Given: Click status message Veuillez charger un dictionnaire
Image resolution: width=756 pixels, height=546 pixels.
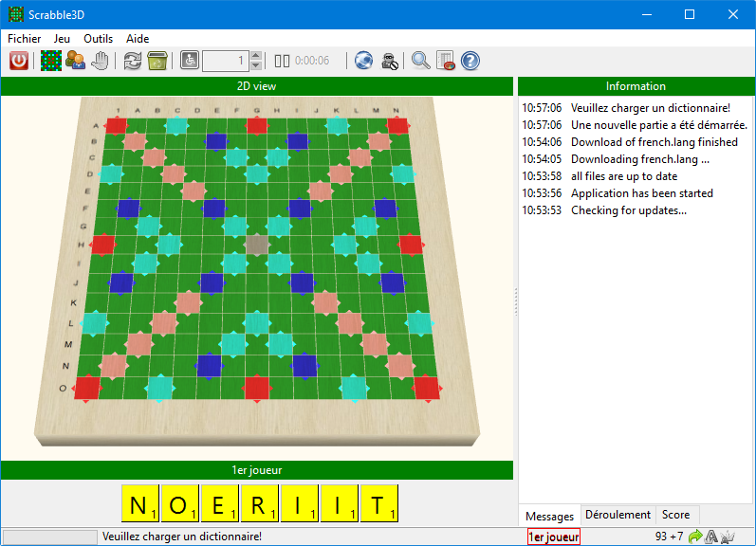Looking at the screenshot, I should coord(182,537).
